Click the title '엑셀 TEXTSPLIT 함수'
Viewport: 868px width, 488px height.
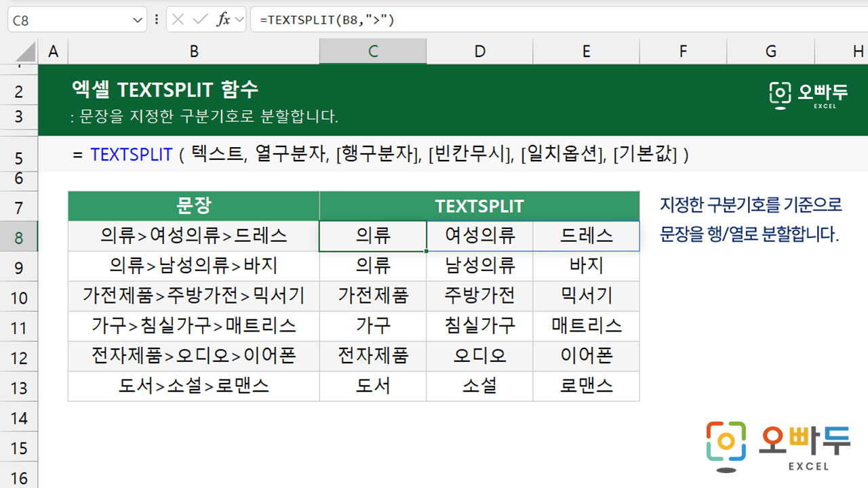pyautogui.click(x=165, y=89)
